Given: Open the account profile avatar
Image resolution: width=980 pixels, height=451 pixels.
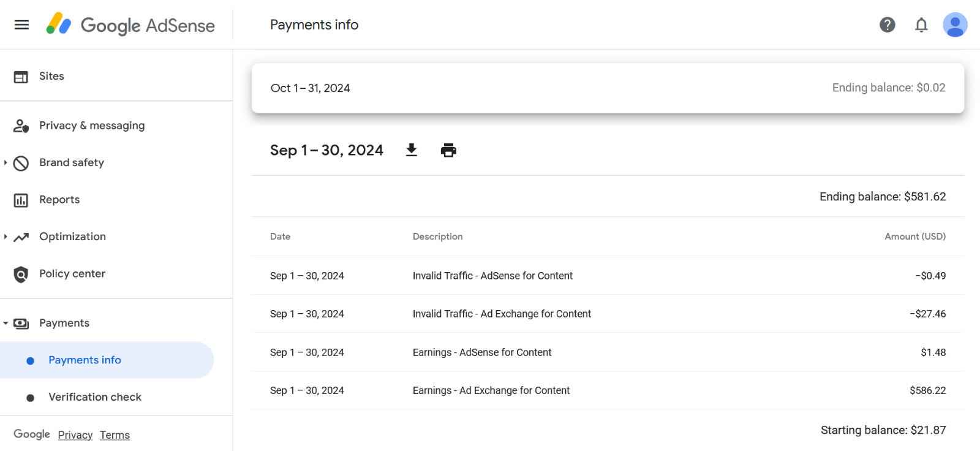Looking at the screenshot, I should pyautogui.click(x=955, y=25).
